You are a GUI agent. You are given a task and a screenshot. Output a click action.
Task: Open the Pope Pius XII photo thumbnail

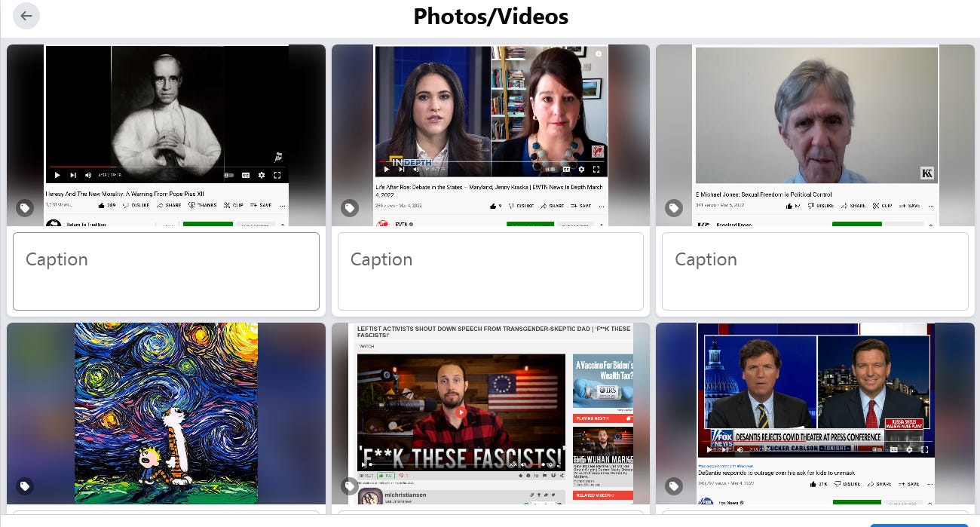coord(166,136)
